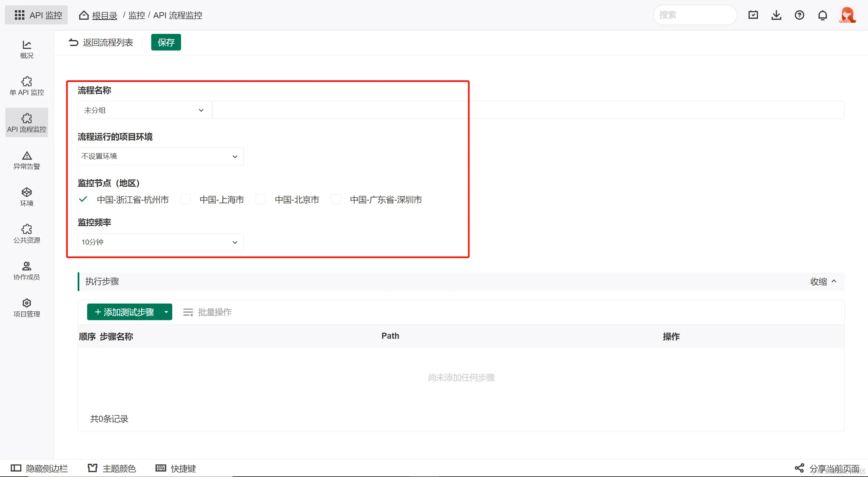Click the user avatar in top right
868x477 pixels.
pos(847,15)
